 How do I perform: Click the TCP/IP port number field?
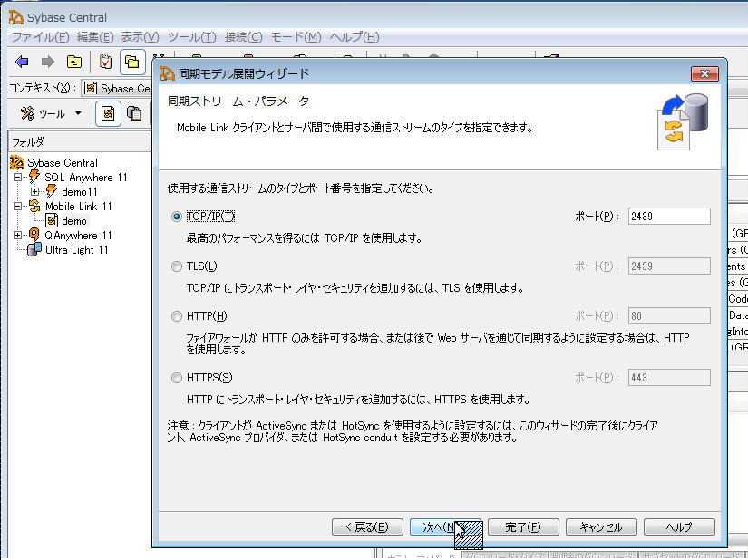(x=668, y=217)
